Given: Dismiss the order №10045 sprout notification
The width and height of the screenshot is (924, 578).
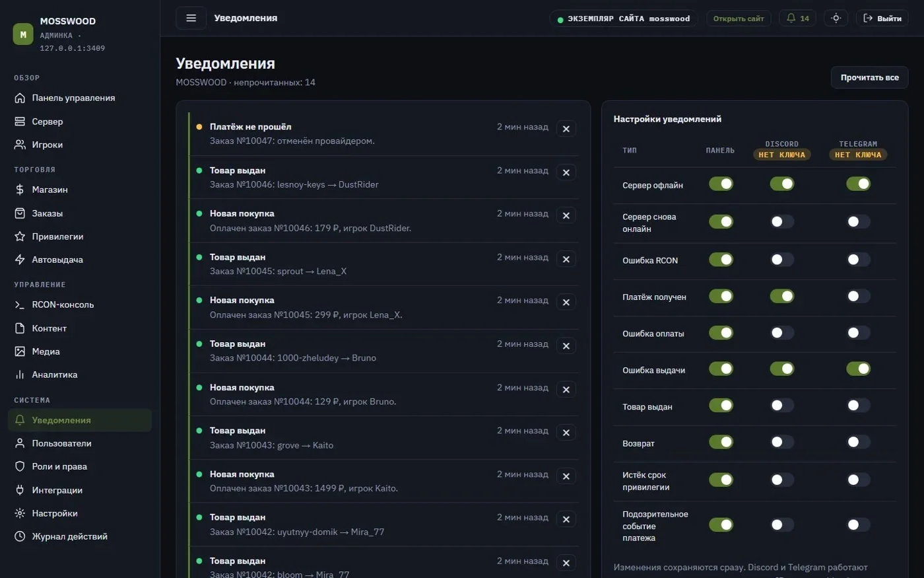Looking at the screenshot, I should point(566,259).
